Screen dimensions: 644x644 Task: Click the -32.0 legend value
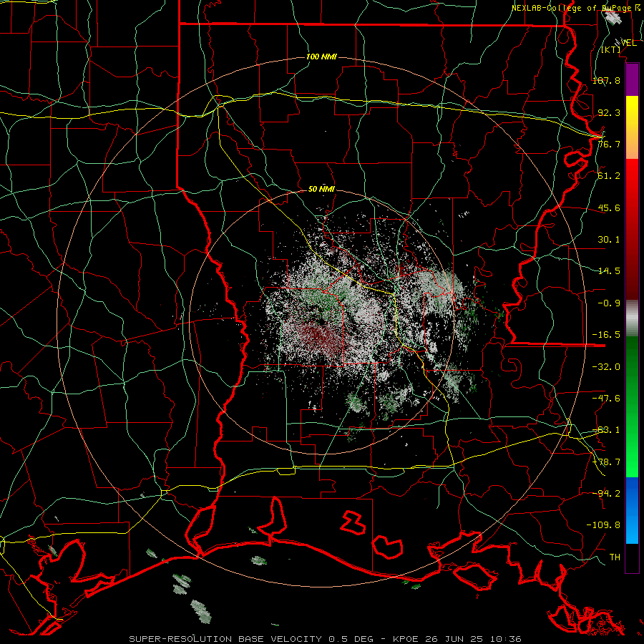(606, 367)
